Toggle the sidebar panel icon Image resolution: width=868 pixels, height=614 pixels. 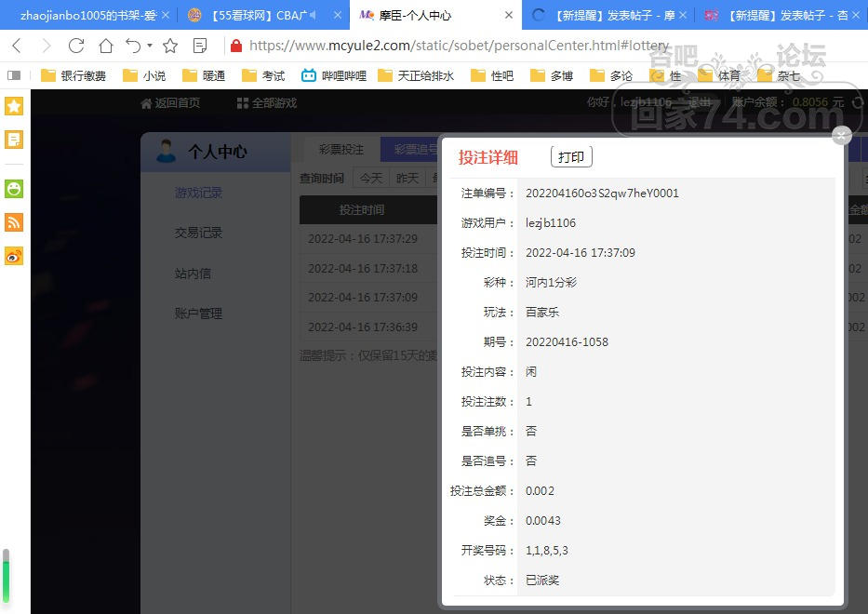click(x=14, y=75)
